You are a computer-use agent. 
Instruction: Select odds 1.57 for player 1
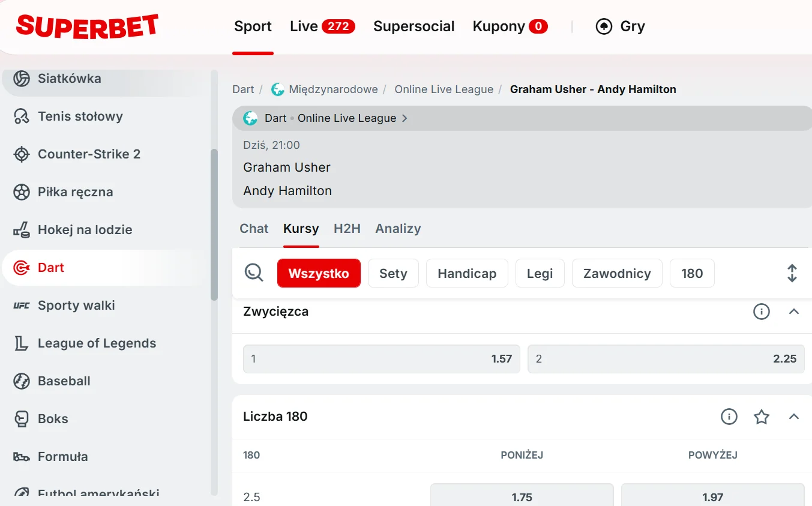coord(381,359)
